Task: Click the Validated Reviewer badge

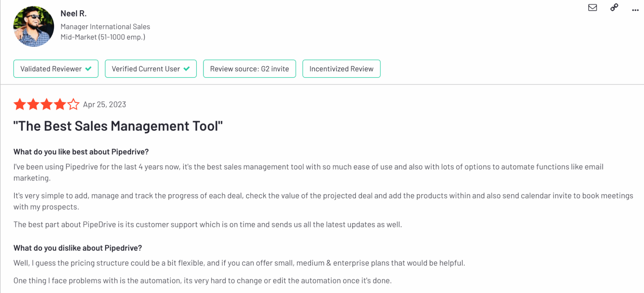Action: (x=56, y=69)
